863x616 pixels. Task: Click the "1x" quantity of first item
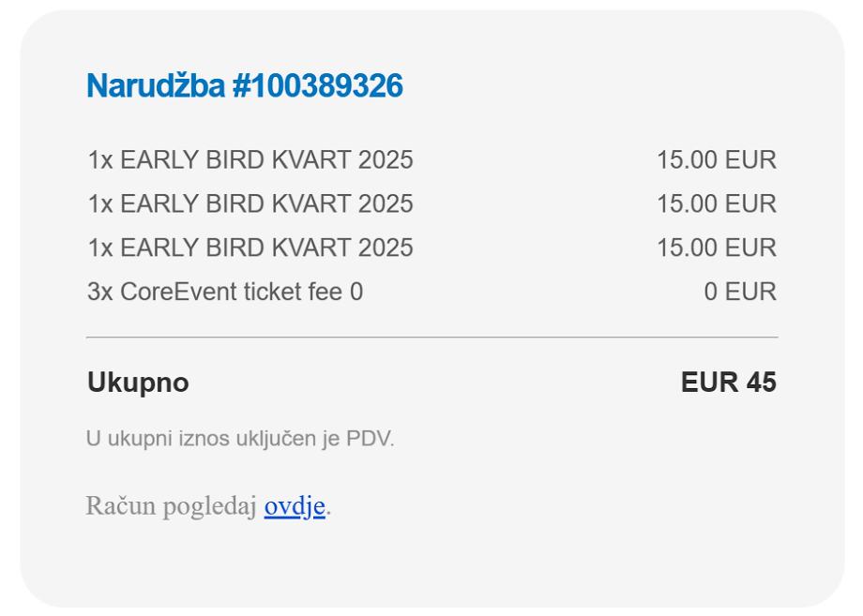pos(100,160)
